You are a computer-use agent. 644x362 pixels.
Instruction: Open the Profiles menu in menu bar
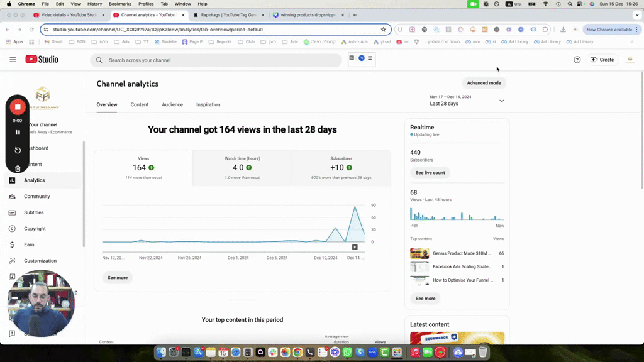pyautogui.click(x=146, y=4)
